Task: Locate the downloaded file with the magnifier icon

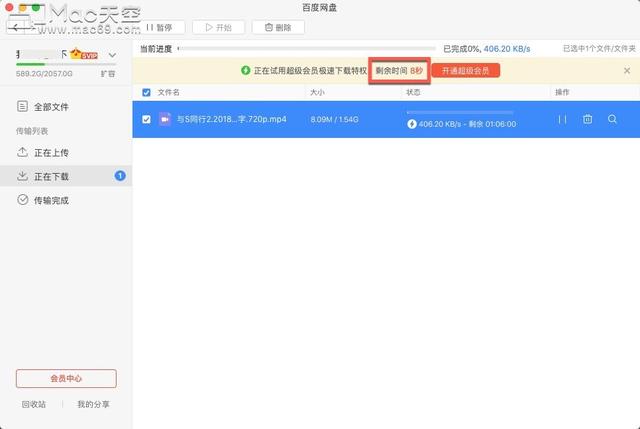Action: (x=612, y=119)
